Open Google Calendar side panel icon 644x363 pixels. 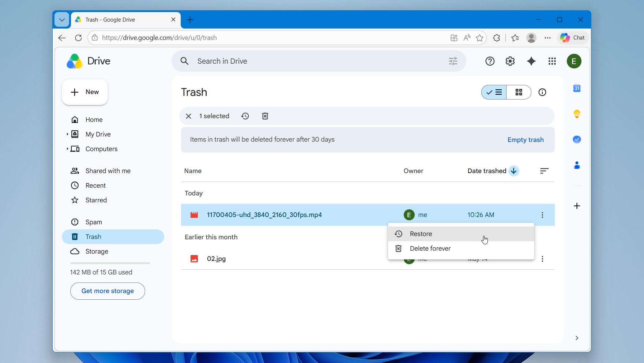pyautogui.click(x=577, y=89)
